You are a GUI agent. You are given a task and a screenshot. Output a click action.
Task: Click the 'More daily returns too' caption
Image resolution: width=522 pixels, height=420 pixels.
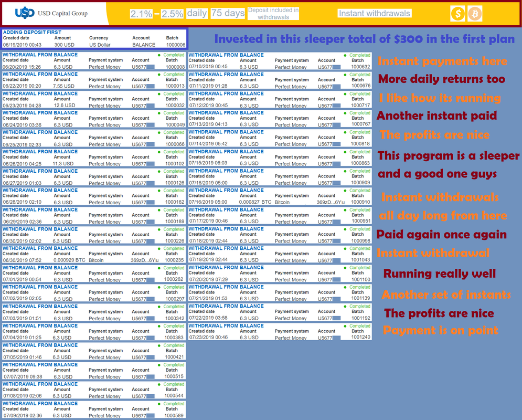442,79
